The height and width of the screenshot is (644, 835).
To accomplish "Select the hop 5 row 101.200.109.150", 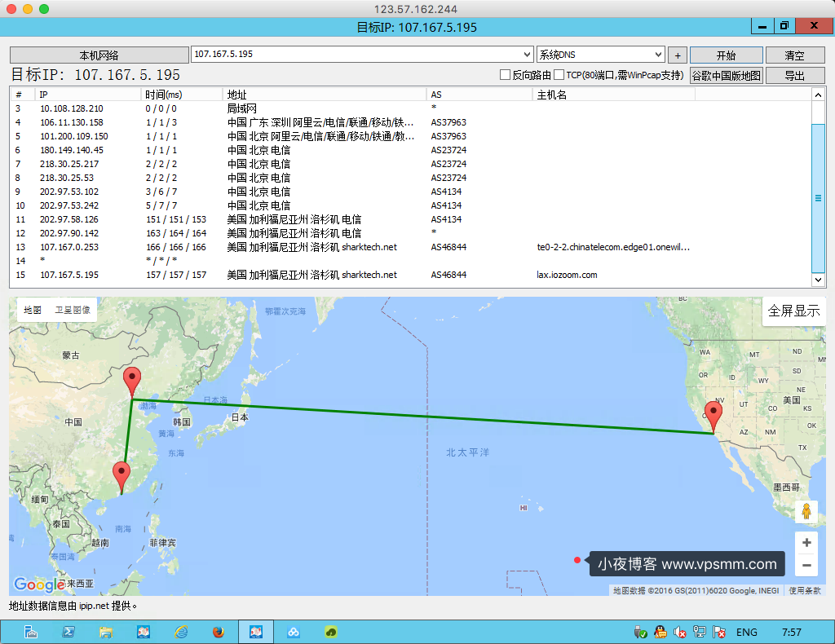I will click(x=410, y=136).
